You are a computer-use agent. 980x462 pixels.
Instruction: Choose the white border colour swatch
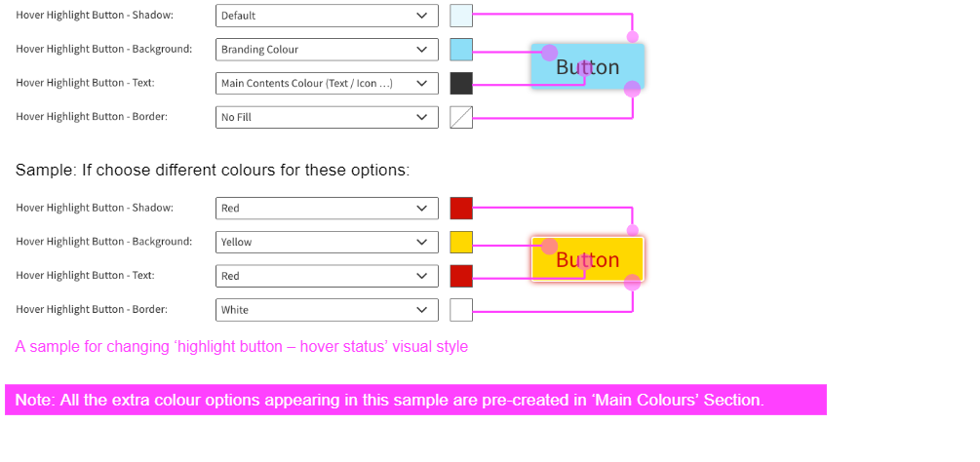(x=461, y=310)
